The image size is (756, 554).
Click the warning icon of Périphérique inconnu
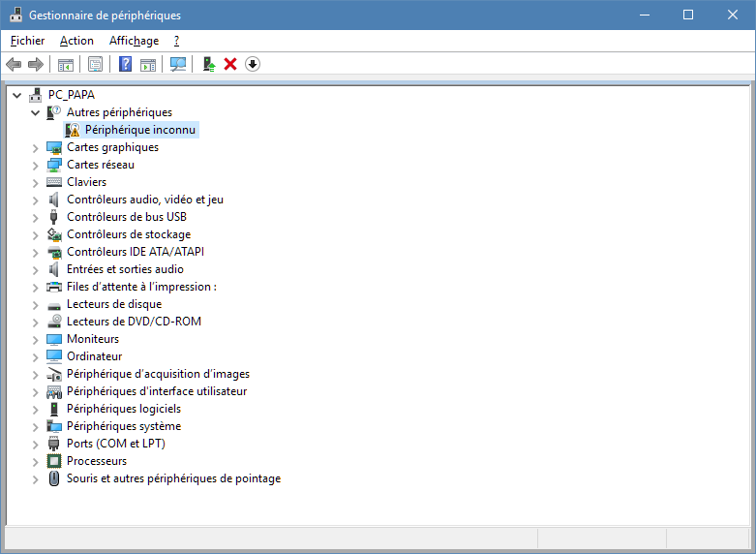tap(73, 130)
